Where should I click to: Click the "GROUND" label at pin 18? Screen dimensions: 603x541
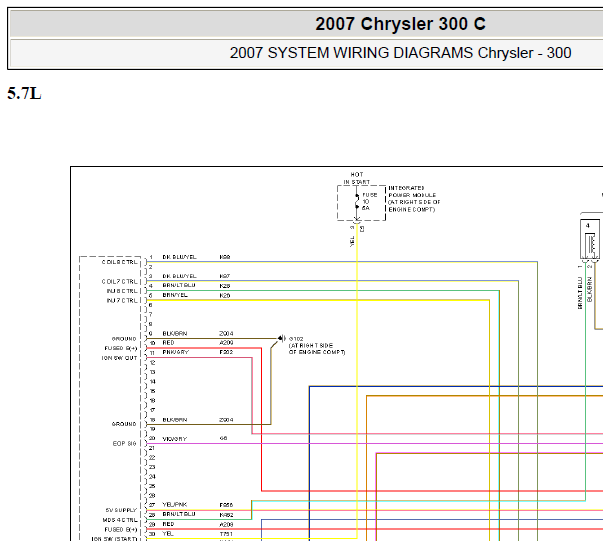pyautogui.click(x=124, y=424)
